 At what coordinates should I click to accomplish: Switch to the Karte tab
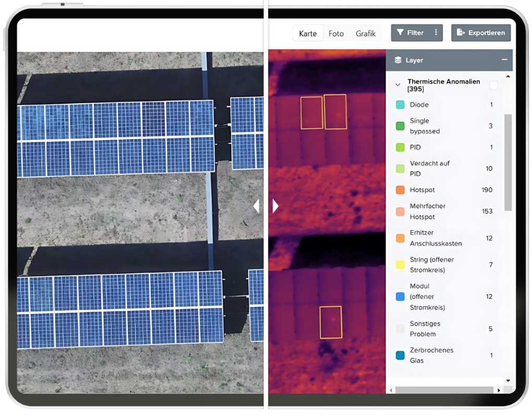tap(308, 33)
